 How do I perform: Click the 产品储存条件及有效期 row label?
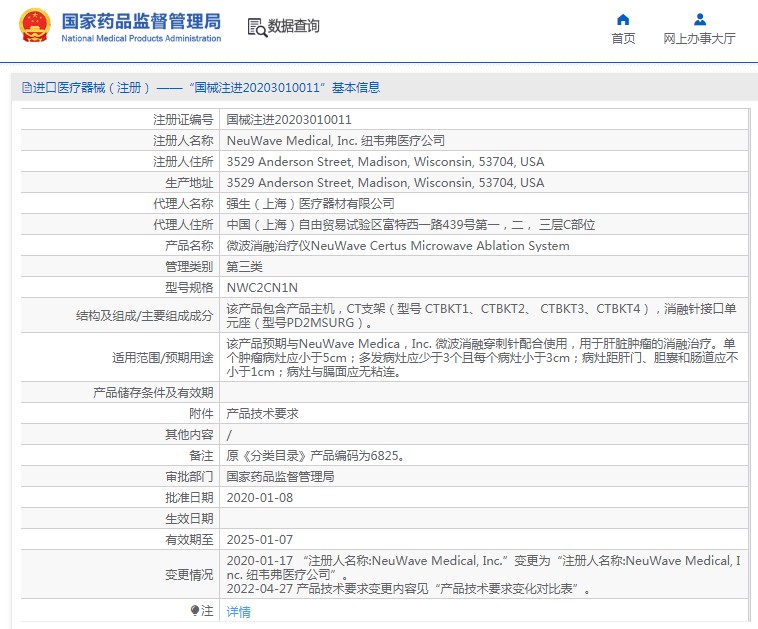point(153,393)
